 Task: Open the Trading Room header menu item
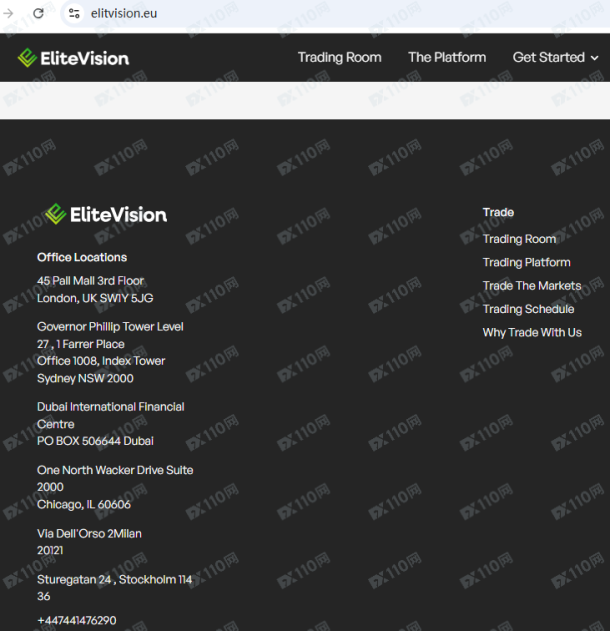(x=339, y=58)
